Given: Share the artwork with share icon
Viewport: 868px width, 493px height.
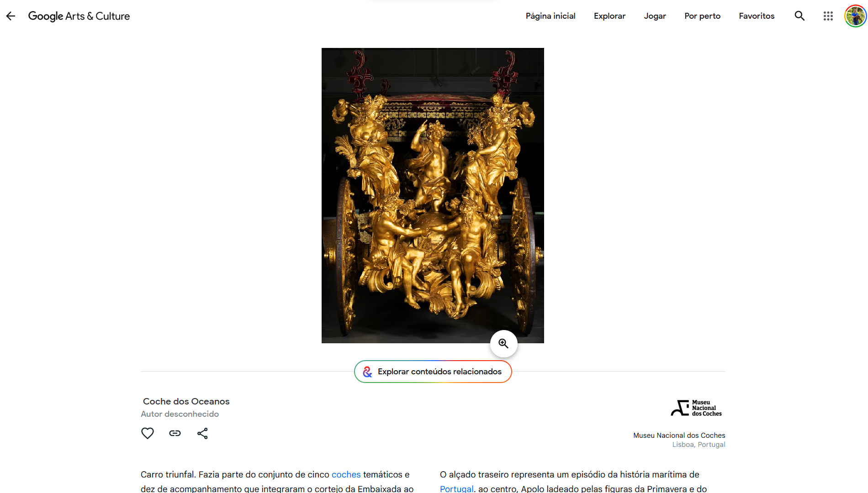Looking at the screenshot, I should 202,433.
